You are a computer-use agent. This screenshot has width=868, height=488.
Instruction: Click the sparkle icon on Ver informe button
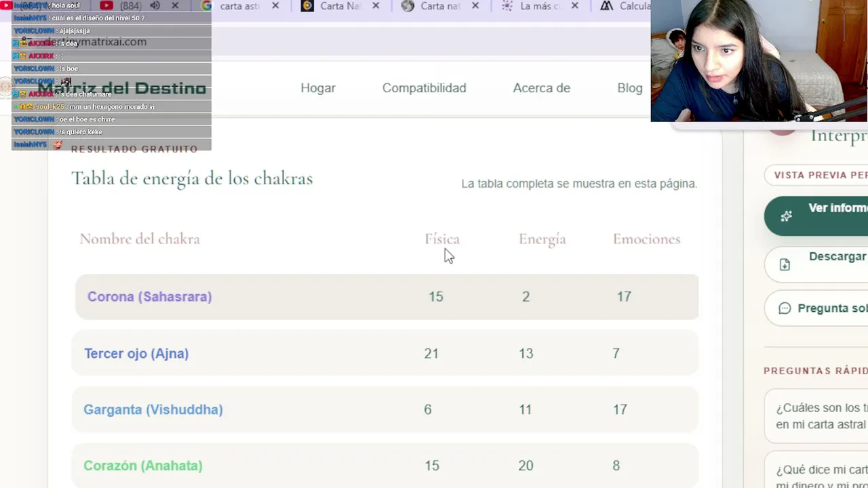coord(786,216)
